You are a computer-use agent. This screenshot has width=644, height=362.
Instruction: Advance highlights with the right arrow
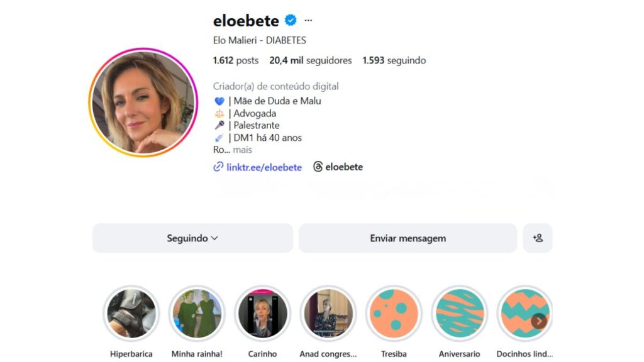(x=539, y=321)
